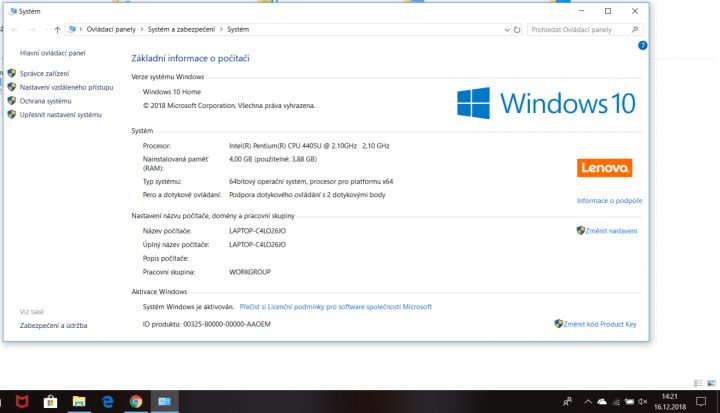Open Zabezpečení a údržba link
This screenshot has width=720, height=413.
53,325
